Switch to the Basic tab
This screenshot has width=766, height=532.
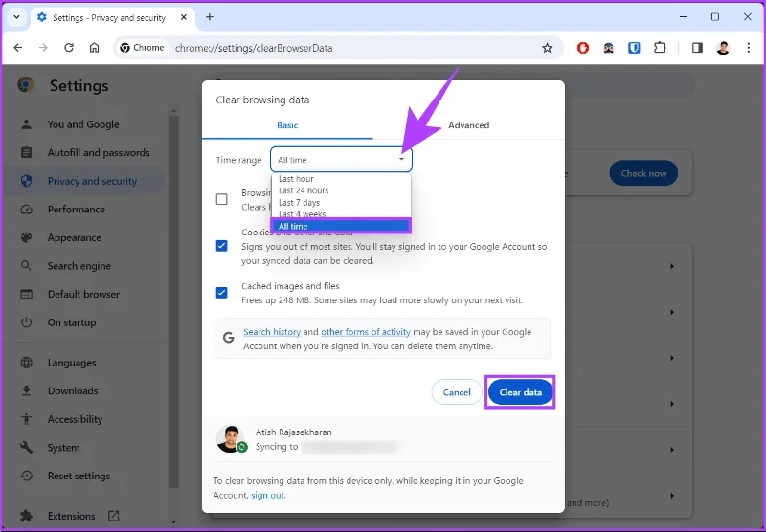[287, 125]
